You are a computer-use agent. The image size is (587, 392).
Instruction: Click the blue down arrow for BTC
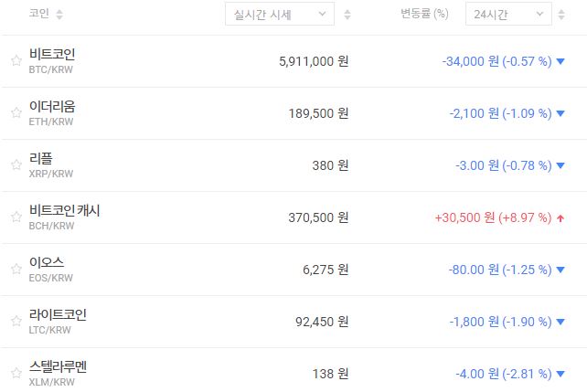point(560,61)
